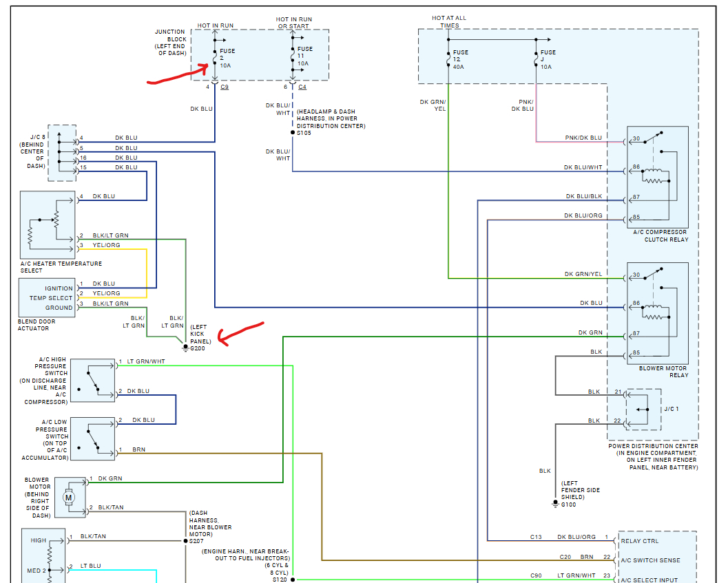Click the 'J/C 1' label

tap(671, 409)
